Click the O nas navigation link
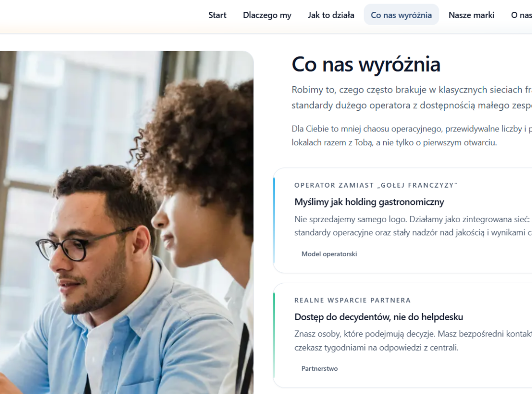This screenshot has width=532, height=394. coord(521,15)
